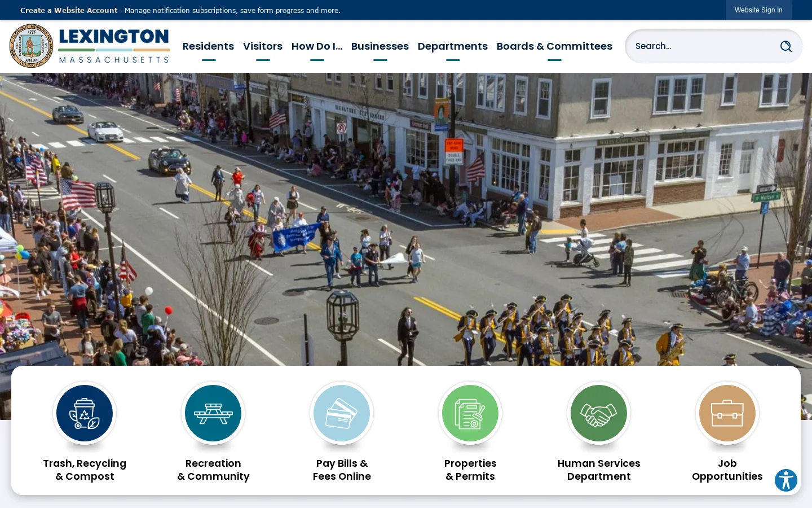Open the accessibility options widget

point(786,480)
